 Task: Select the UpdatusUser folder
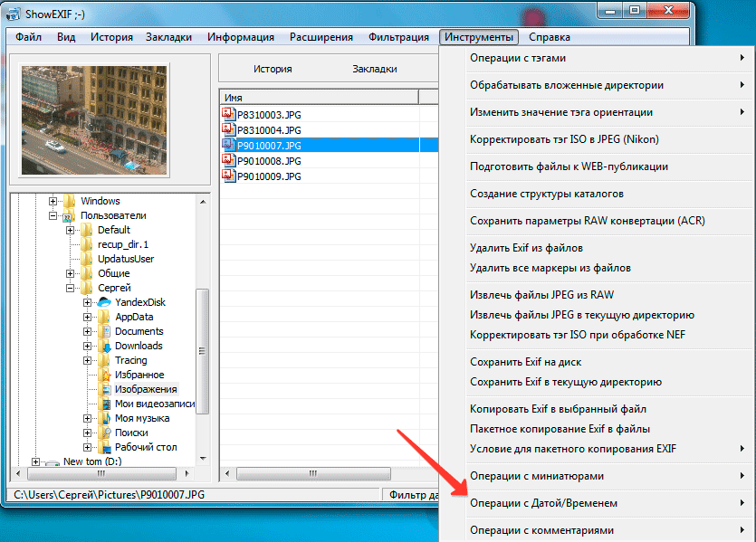click(x=126, y=259)
